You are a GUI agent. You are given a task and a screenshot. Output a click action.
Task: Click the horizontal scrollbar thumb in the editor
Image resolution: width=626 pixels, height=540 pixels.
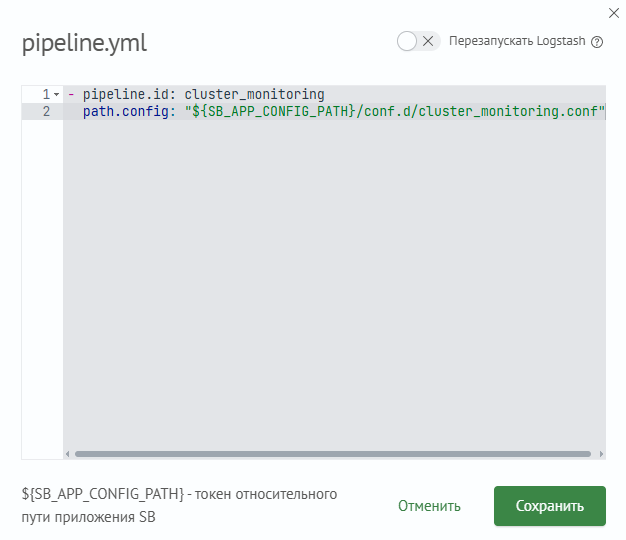[333, 454]
